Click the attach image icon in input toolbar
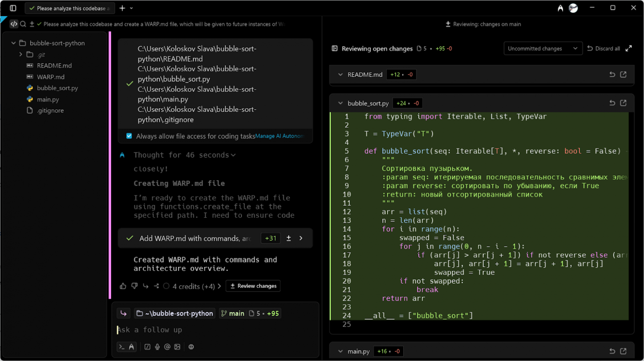 tap(177, 347)
